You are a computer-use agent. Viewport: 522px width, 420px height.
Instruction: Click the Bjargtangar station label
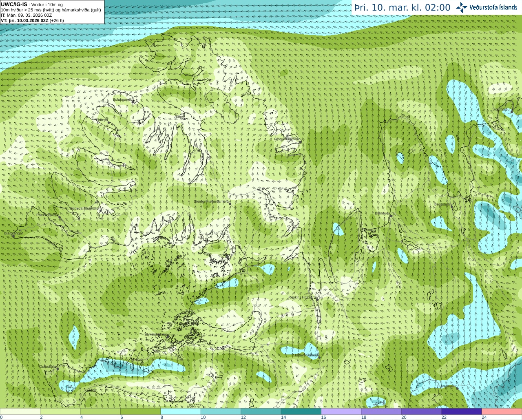pyautogui.click(x=13, y=233)
